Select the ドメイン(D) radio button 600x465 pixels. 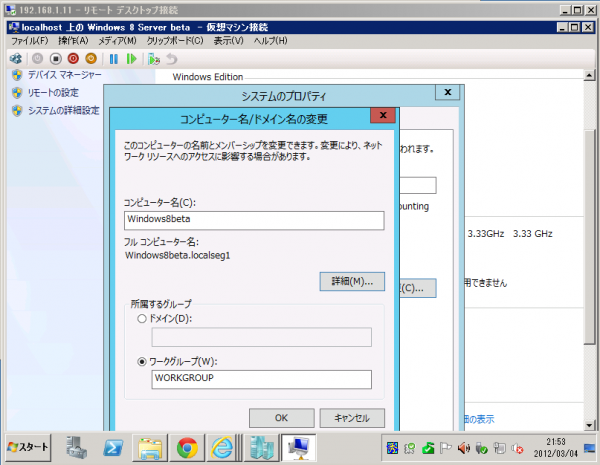(140, 318)
